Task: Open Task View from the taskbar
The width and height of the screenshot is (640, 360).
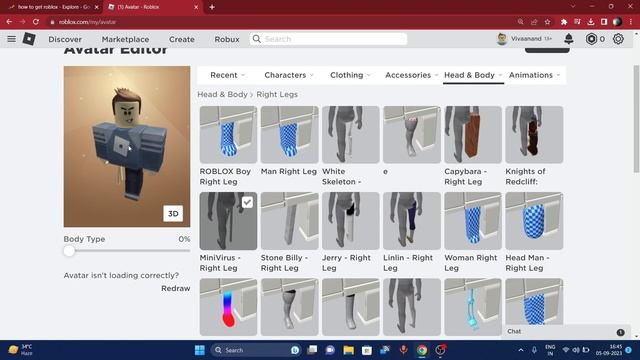Action: 312,350
